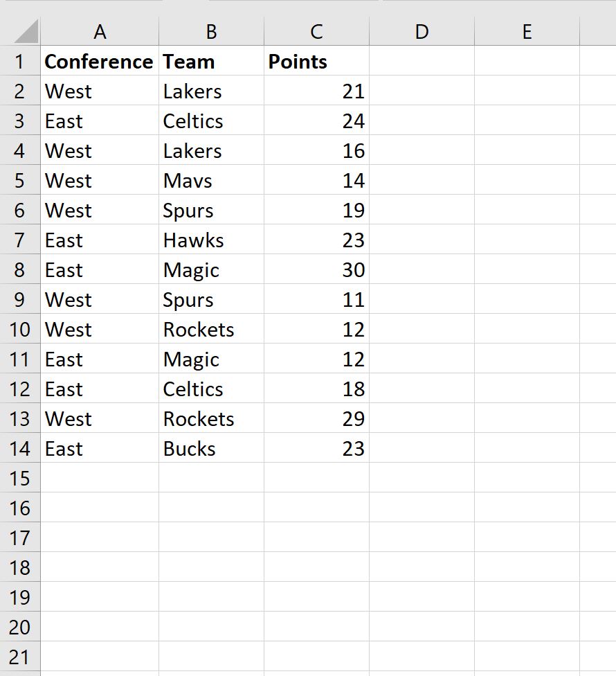
Task: Select row 8 header
Action: coord(19,270)
